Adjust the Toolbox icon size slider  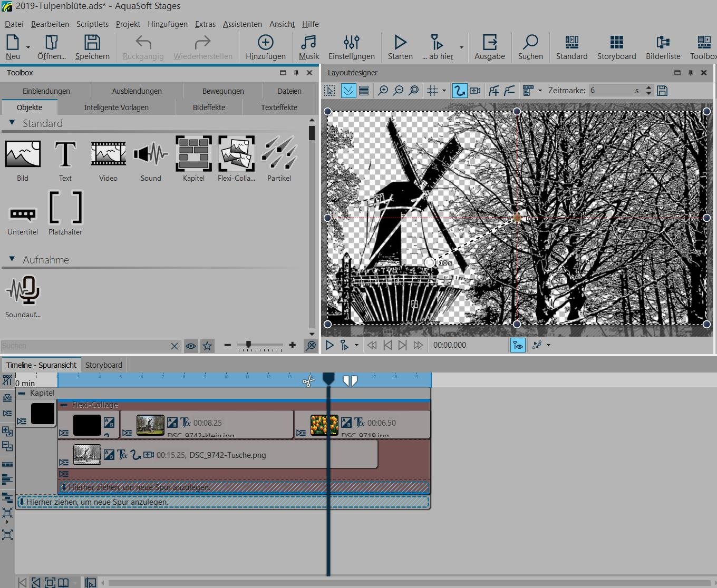point(248,345)
